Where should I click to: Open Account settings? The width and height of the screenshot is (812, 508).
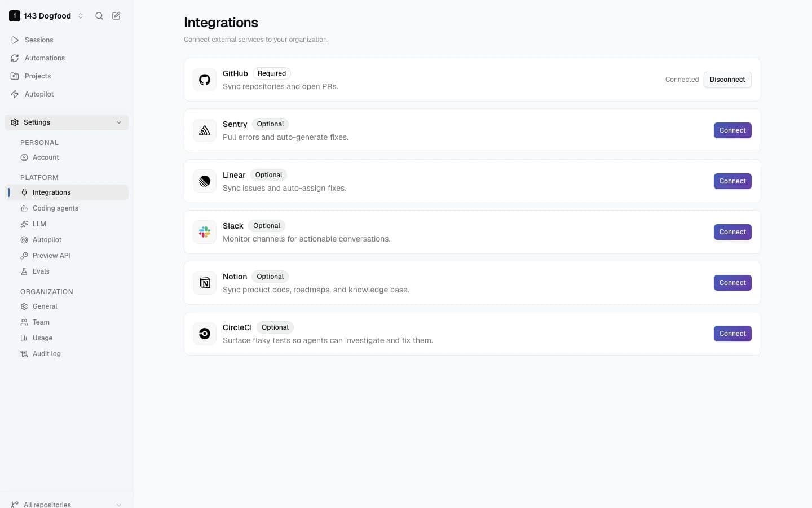tap(67, 157)
